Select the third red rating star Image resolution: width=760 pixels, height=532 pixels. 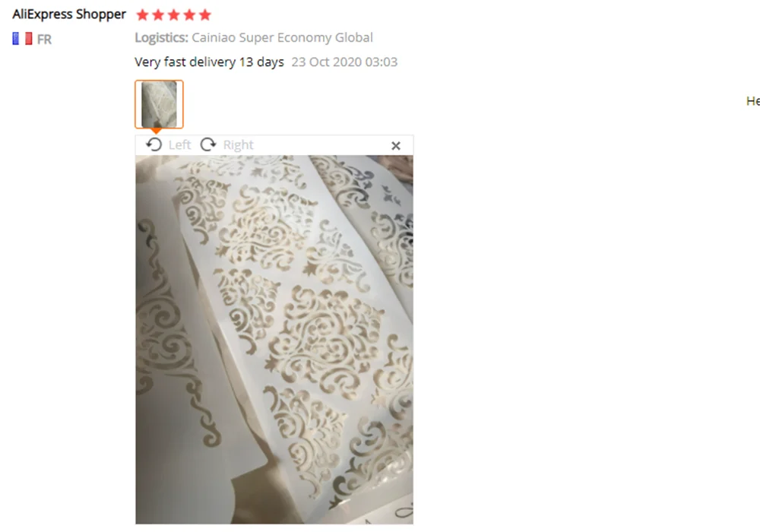pyautogui.click(x=173, y=15)
